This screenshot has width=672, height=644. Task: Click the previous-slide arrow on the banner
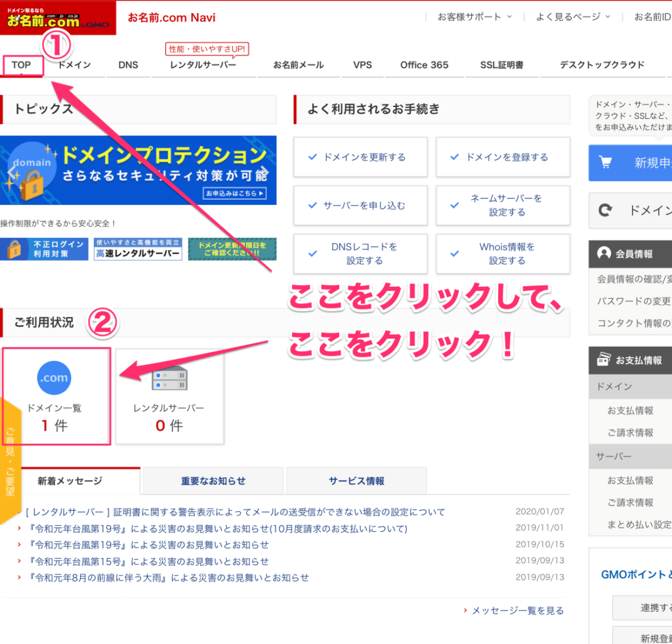tap(13, 174)
